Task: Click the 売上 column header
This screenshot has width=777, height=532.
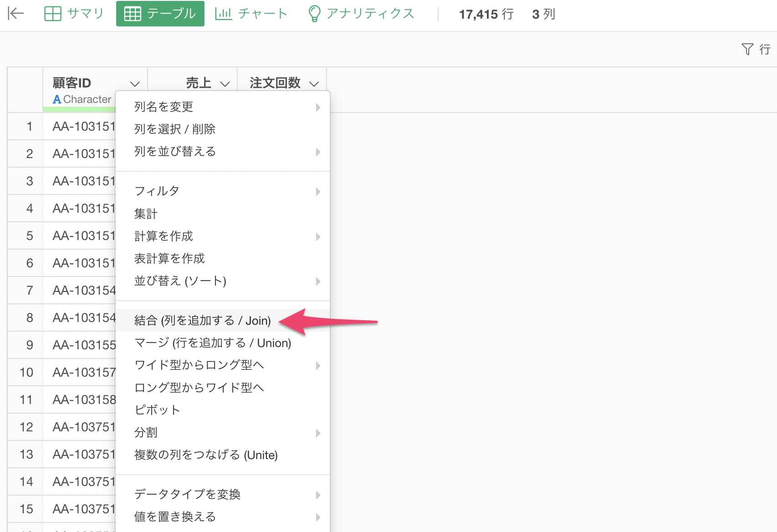Action: (x=199, y=83)
